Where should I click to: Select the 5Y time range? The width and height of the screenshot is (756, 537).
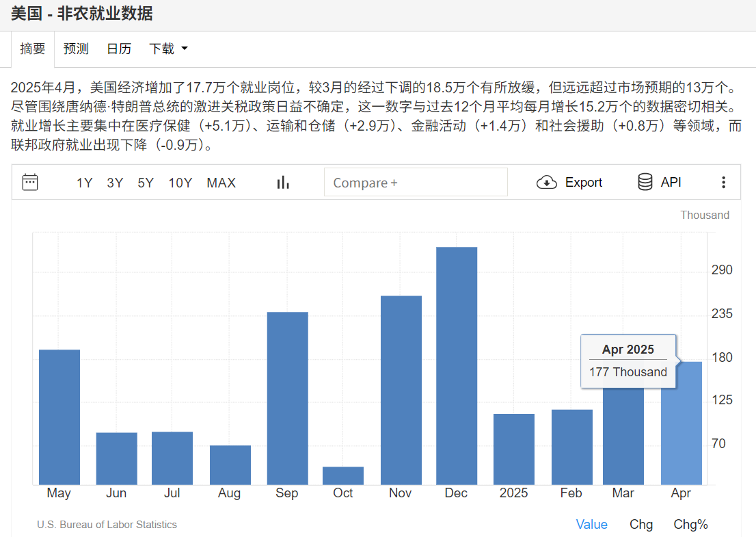click(145, 183)
